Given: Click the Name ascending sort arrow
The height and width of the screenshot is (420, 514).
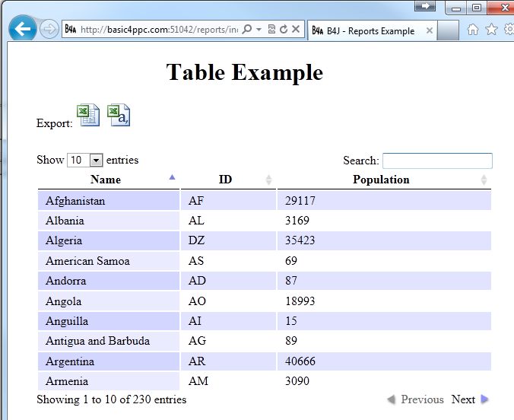Looking at the screenshot, I should tap(172, 177).
